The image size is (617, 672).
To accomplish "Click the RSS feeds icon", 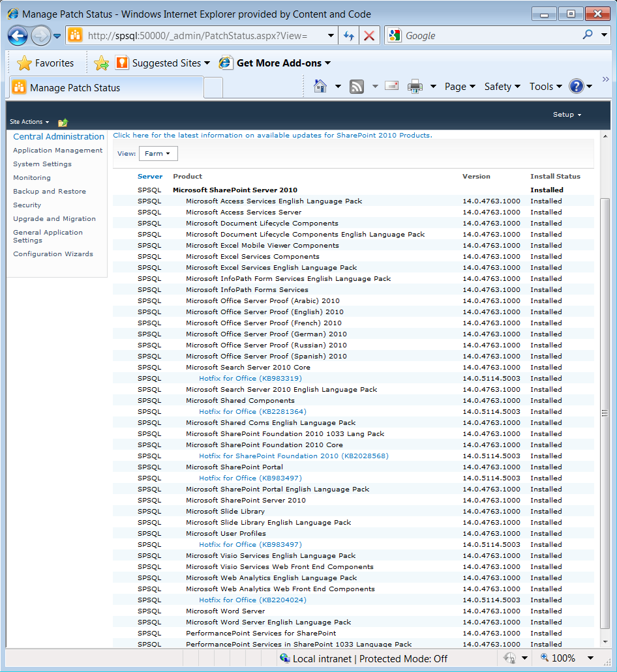I will (x=357, y=86).
